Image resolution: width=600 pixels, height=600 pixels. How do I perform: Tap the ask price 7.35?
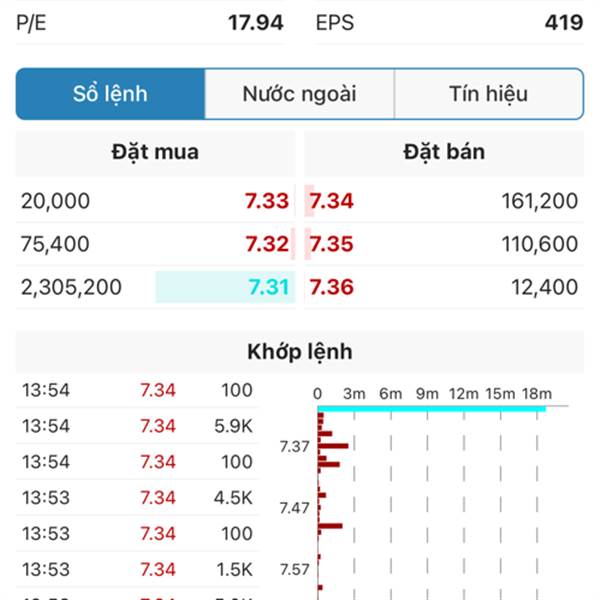coord(331,244)
